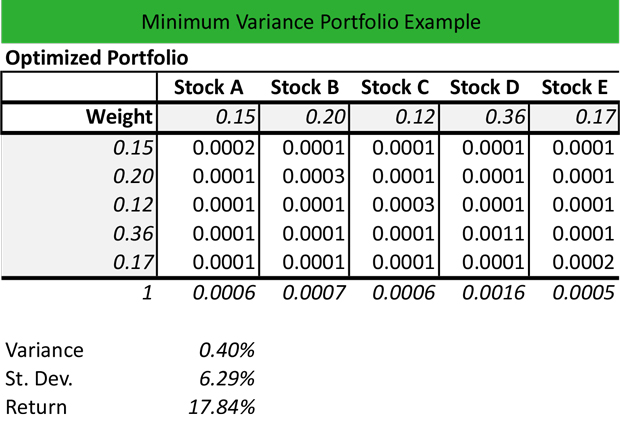Select the Stock B column header
The image size is (620, 422).
click(305, 87)
